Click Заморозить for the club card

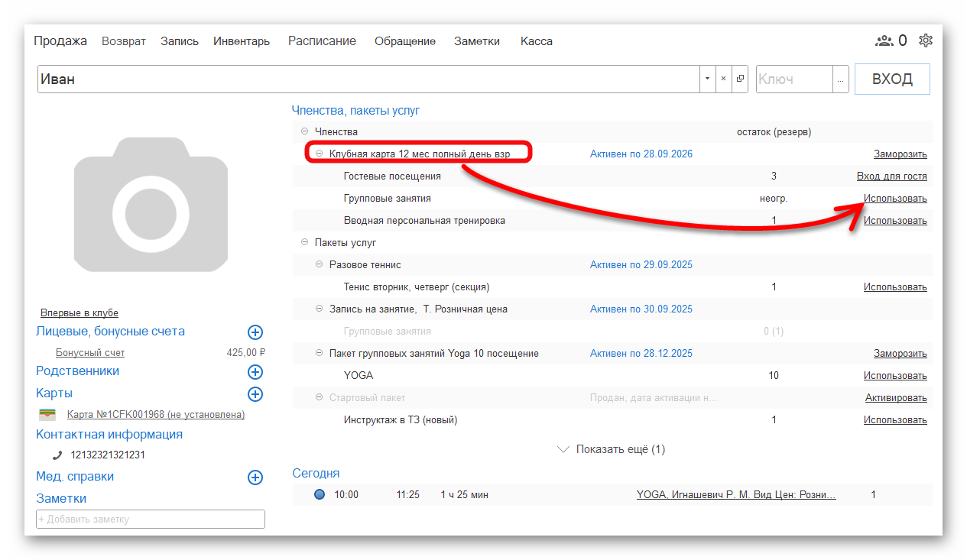pos(900,154)
